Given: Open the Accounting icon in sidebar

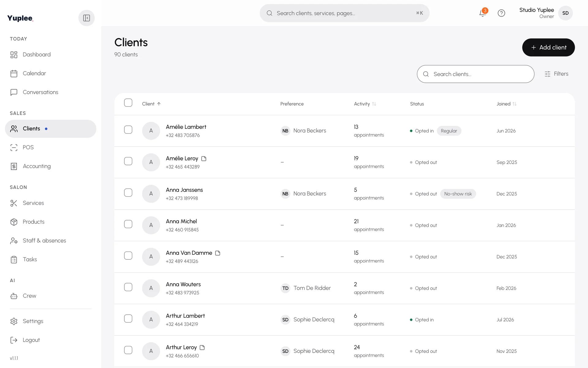Looking at the screenshot, I should tap(14, 166).
